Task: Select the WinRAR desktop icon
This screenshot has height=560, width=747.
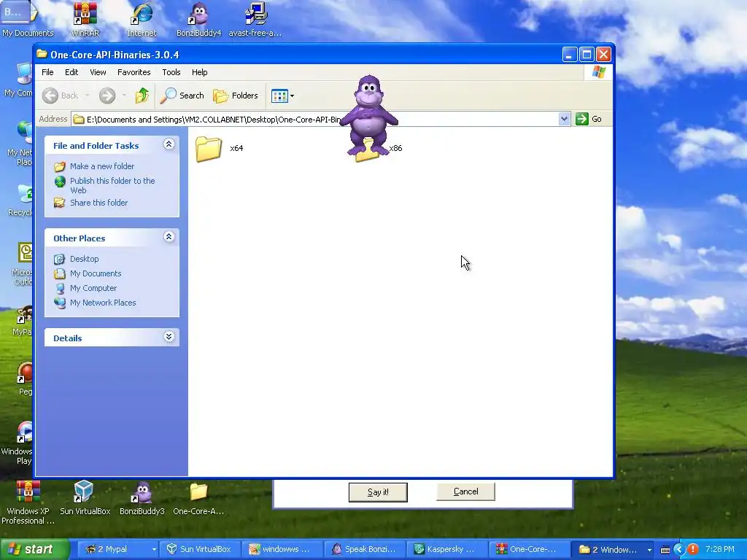Action: click(85, 20)
